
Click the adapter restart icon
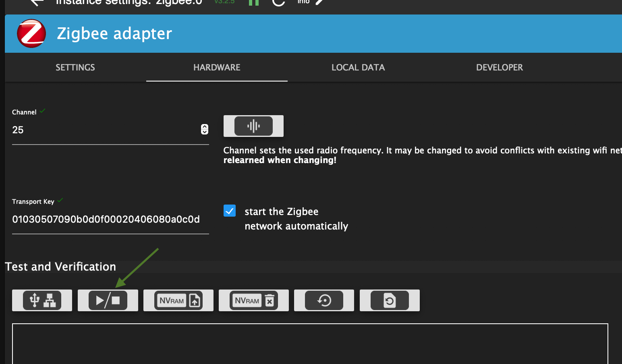pos(323,300)
